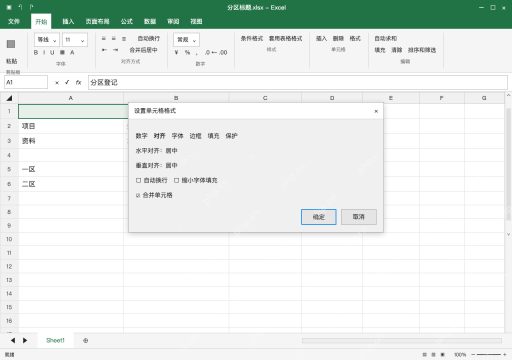
Task: Click the font color A icon
Action: [x=72, y=52]
